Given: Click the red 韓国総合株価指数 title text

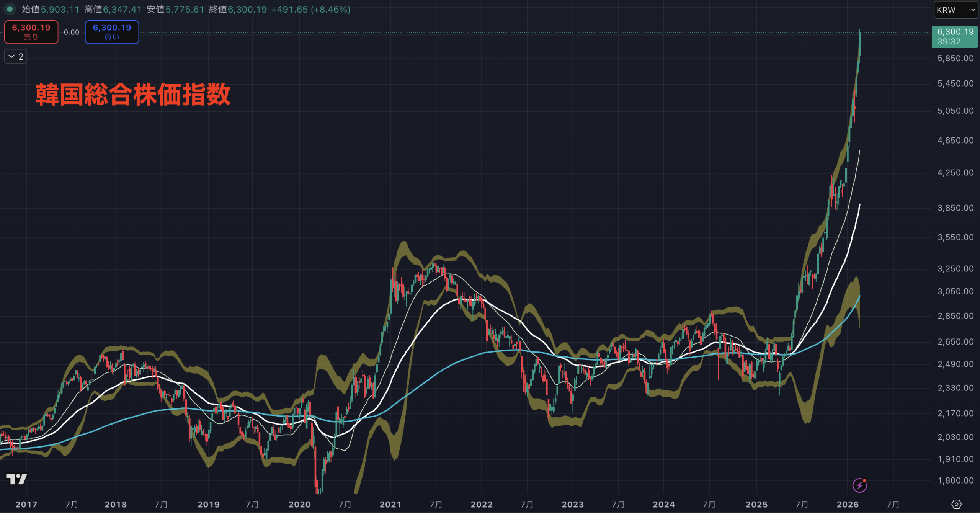Looking at the screenshot, I should click(133, 95).
